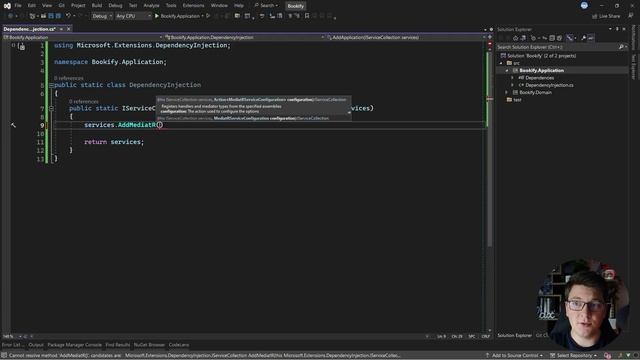Switch to the NuGet Browser tab
Image resolution: width=640 pixels, height=360 pixels.
149,345
